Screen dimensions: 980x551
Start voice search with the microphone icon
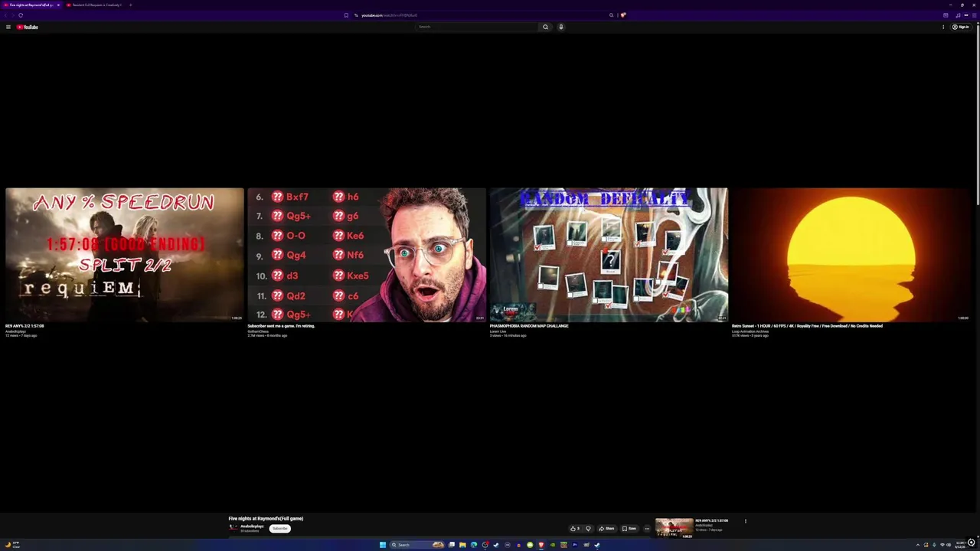click(x=560, y=27)
